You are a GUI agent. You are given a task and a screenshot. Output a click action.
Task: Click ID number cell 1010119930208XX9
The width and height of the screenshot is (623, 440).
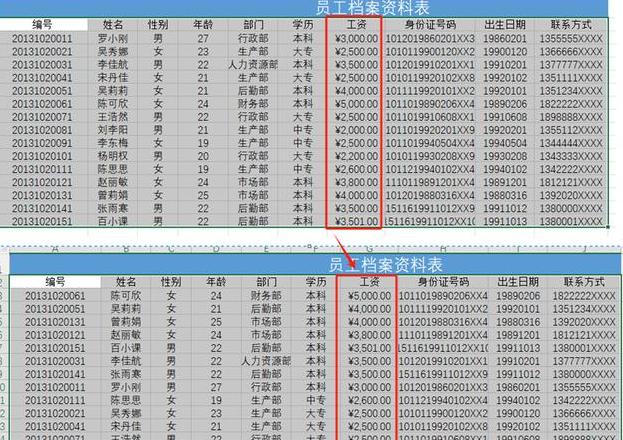click(430, 156)
